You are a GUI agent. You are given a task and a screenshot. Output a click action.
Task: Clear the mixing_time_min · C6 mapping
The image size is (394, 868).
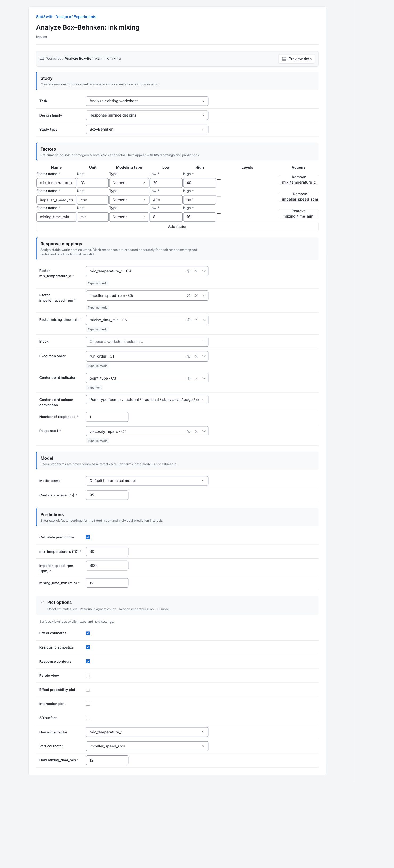(x=196, y=320)
